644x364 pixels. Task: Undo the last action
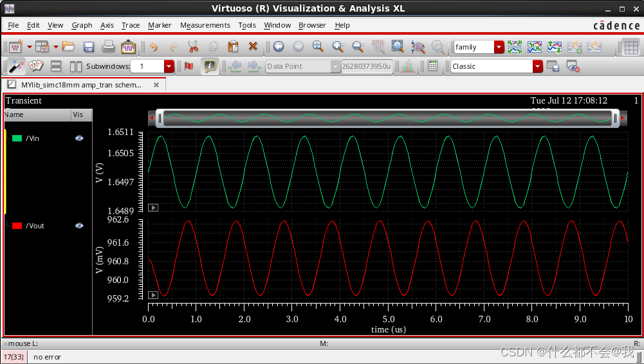154,47
